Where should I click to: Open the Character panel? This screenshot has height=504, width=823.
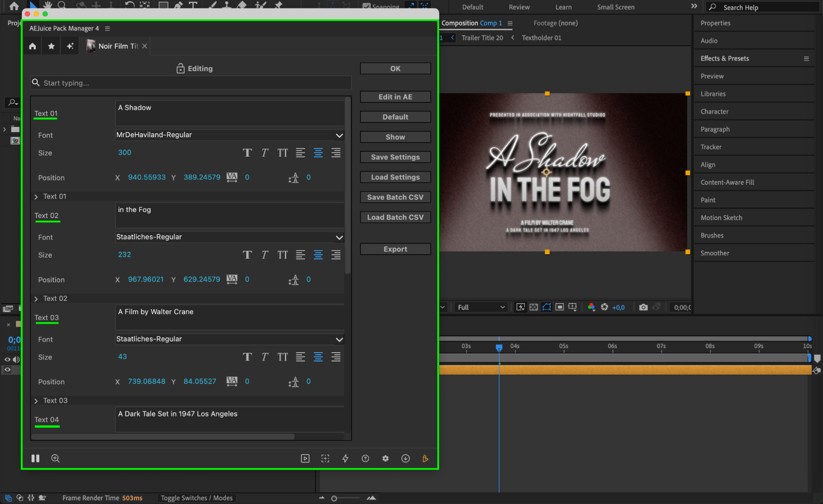[714, 111]
